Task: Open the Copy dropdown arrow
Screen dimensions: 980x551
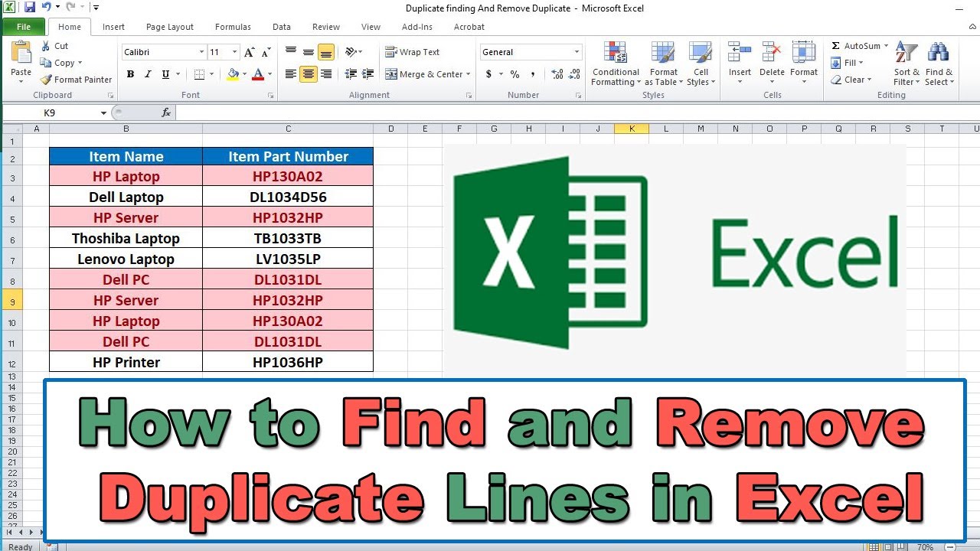Action: 80,64
